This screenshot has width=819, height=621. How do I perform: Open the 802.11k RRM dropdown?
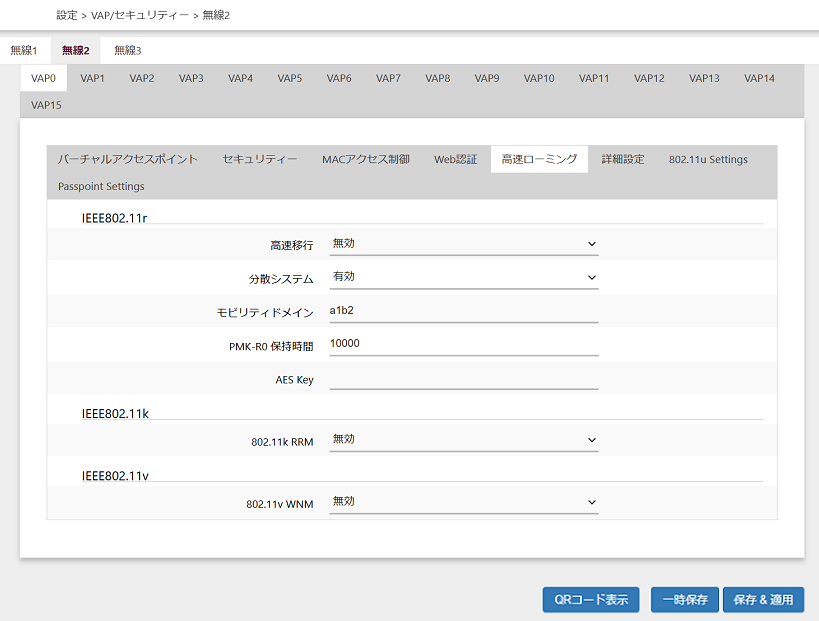tap(463, 439)
